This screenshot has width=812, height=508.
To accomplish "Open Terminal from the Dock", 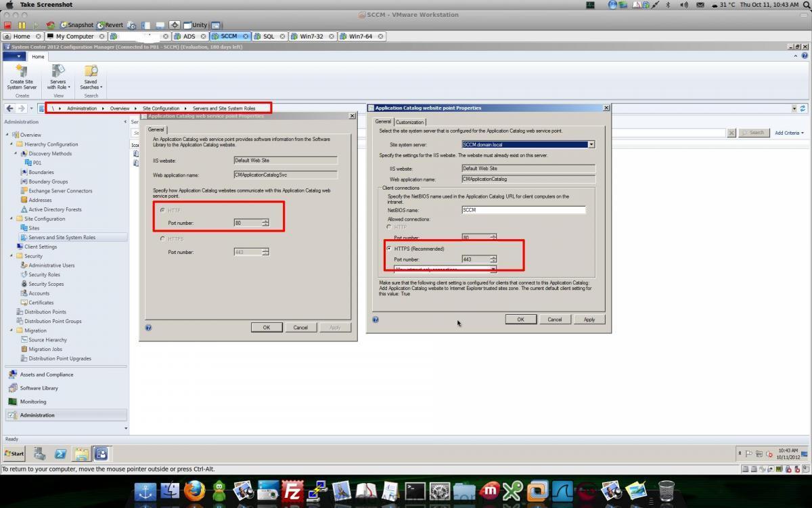I will click(415, 490).
